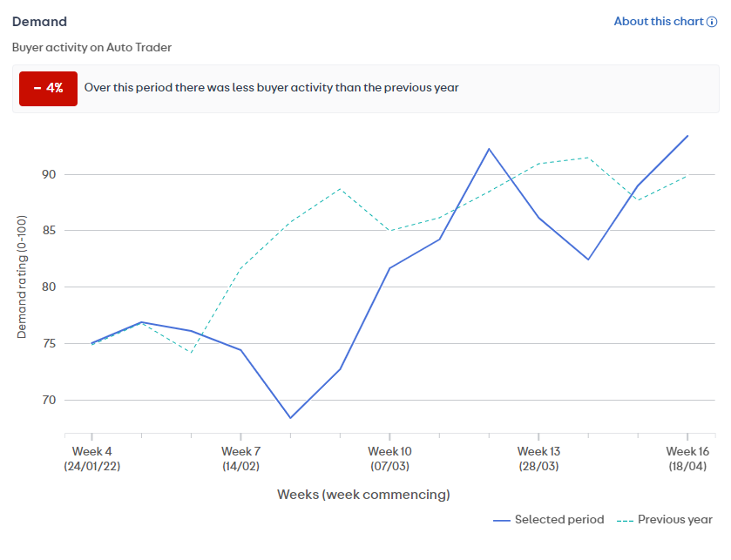Screen dimensions: 731x560
Task: Click the Weeks (week commencing) axis title
Action: [363, 495]
